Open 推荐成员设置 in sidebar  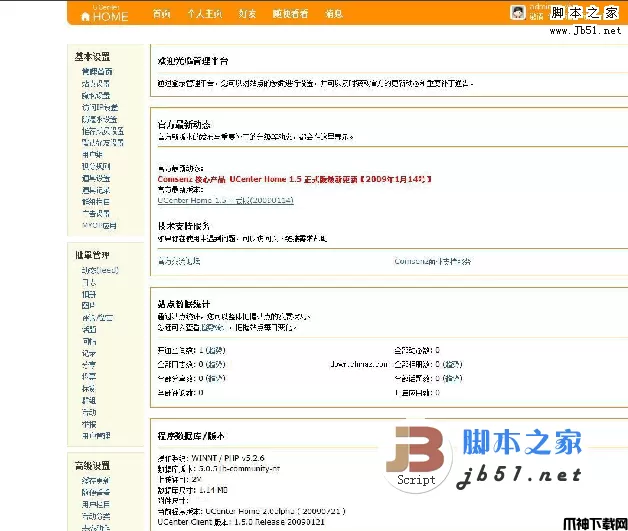103,131
